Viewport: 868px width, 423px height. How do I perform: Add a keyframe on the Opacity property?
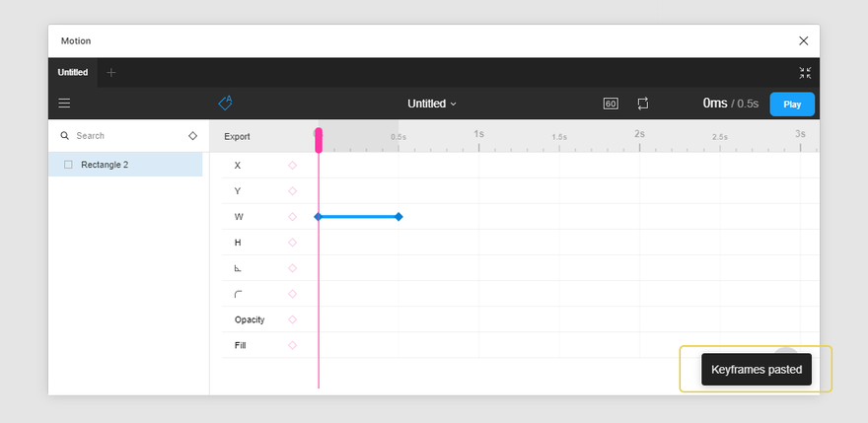click(292, 319)
